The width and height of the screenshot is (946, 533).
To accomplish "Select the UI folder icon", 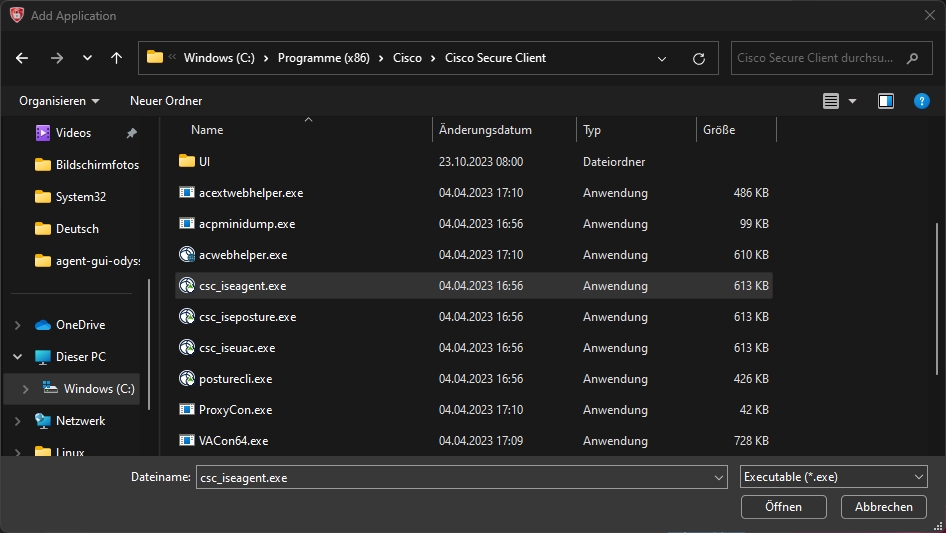I will pos(187,161).
